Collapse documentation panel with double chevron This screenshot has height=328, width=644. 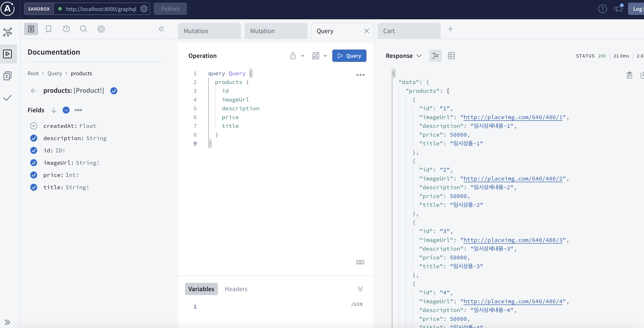click(161, 29)
